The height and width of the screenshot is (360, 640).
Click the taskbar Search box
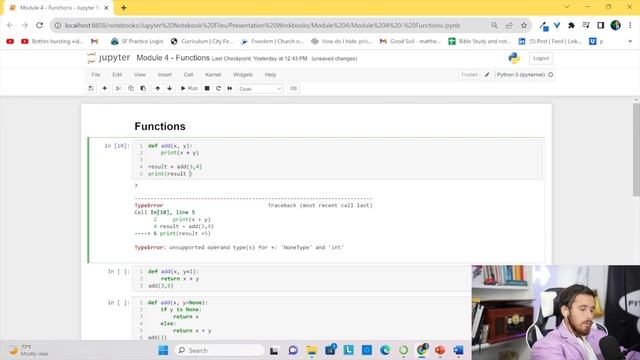click(x=220, y=350)
